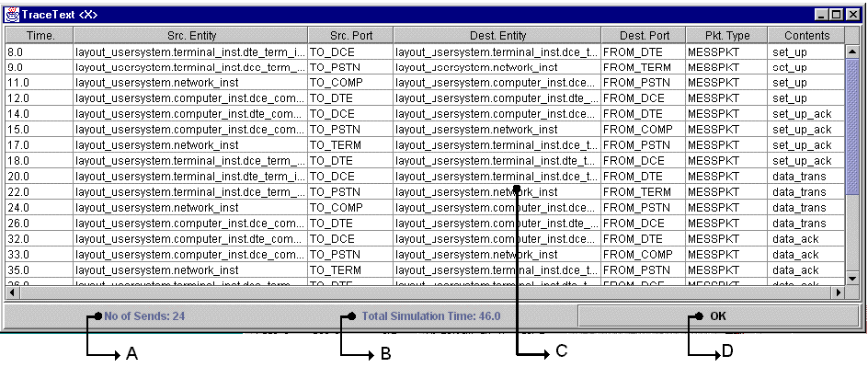
Task: Select the Src. Entity column header
Action: click(x=191, y=36)
